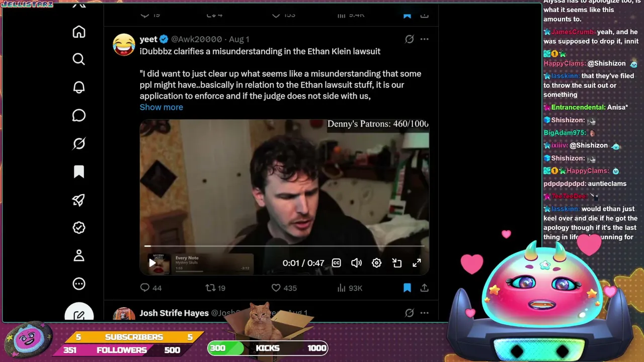The width and height of the screenshot is (644, 362).
Task: Open Bookmarks in the left sidebar
Action: [x=79, y=172]
